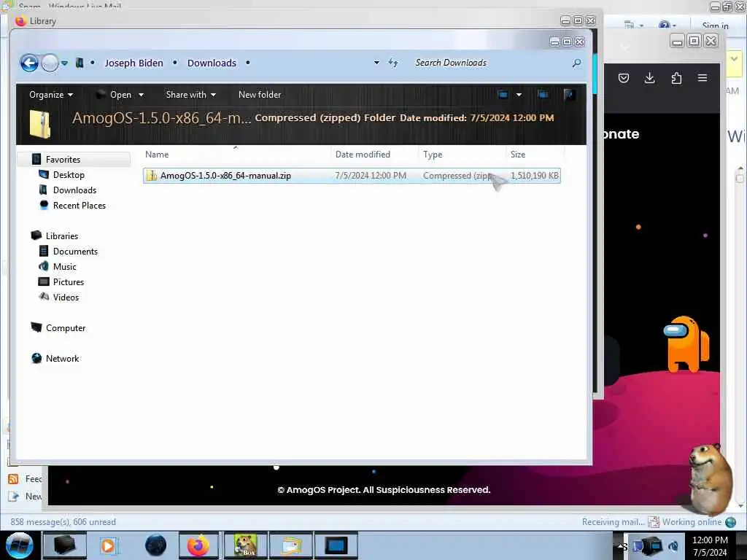
Task: Switch to Firefox on the taskbar
Action: pos(198,545)
